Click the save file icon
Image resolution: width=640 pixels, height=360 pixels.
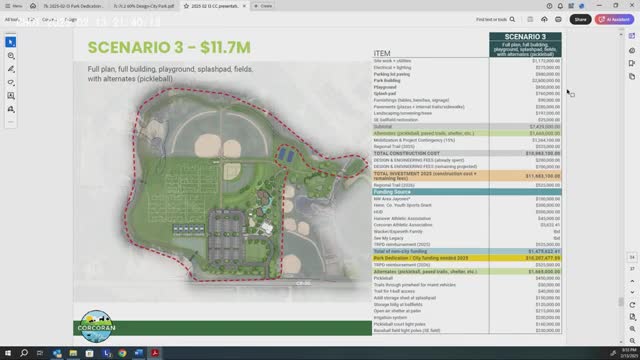coord(530,20)
